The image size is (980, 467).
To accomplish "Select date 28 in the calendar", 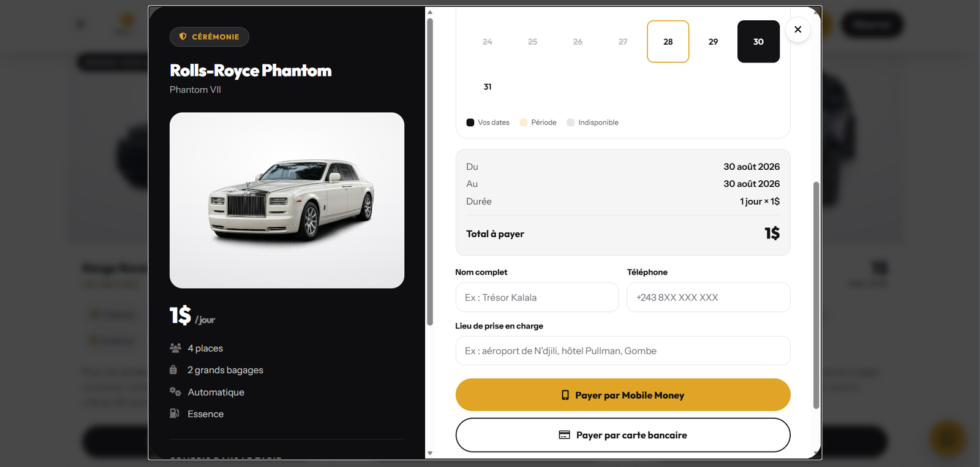I will pos(668,42).
